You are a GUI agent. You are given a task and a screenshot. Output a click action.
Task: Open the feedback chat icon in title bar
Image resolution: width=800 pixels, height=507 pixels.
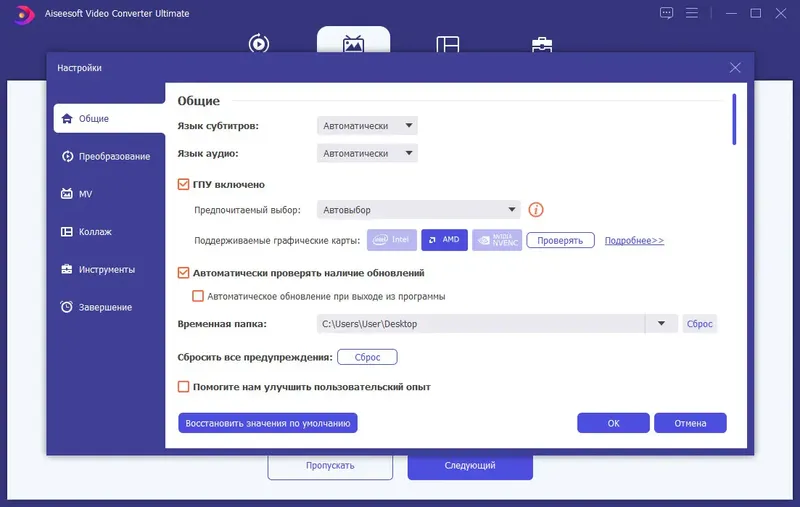click(x=666, y=13)
